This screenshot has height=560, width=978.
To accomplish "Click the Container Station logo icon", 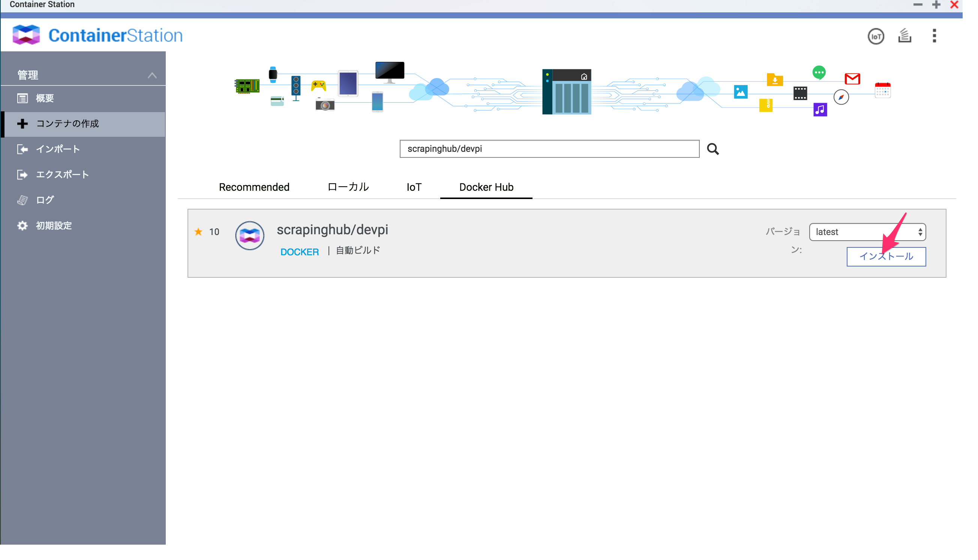I will (x=26, y=34).
